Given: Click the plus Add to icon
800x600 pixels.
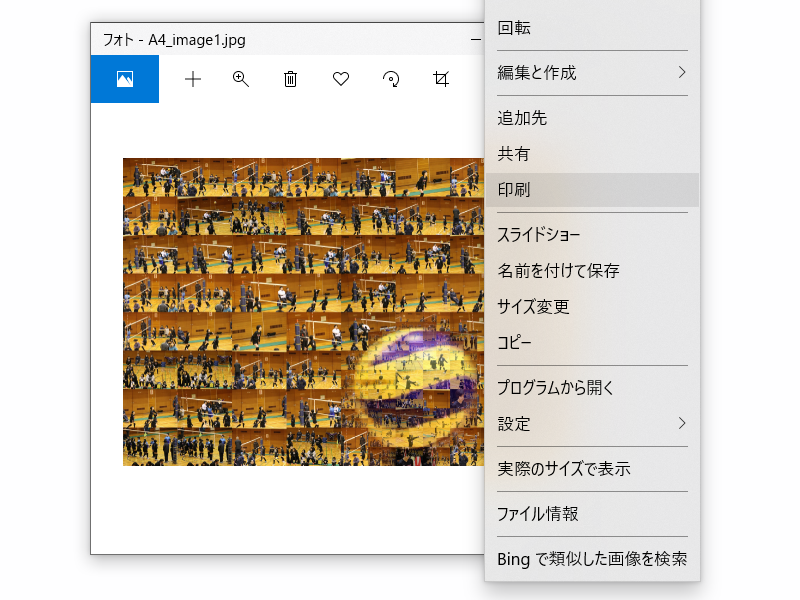Looking at the screenshot, I should click(193, 79).
